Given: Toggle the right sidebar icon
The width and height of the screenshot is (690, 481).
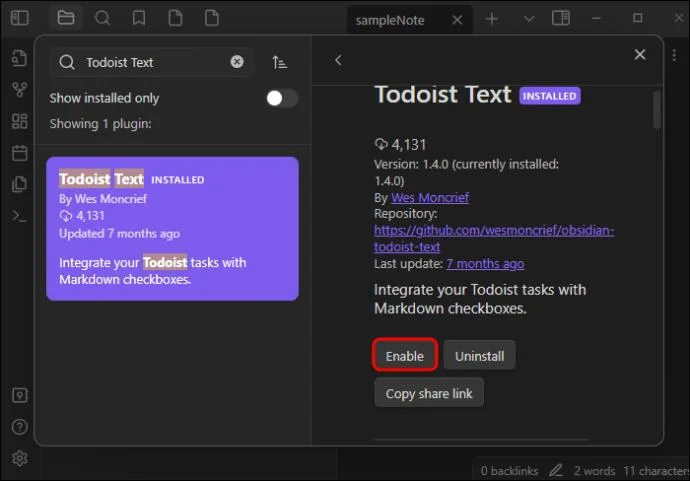Looking at the screenshot, I should click(561, 18).
